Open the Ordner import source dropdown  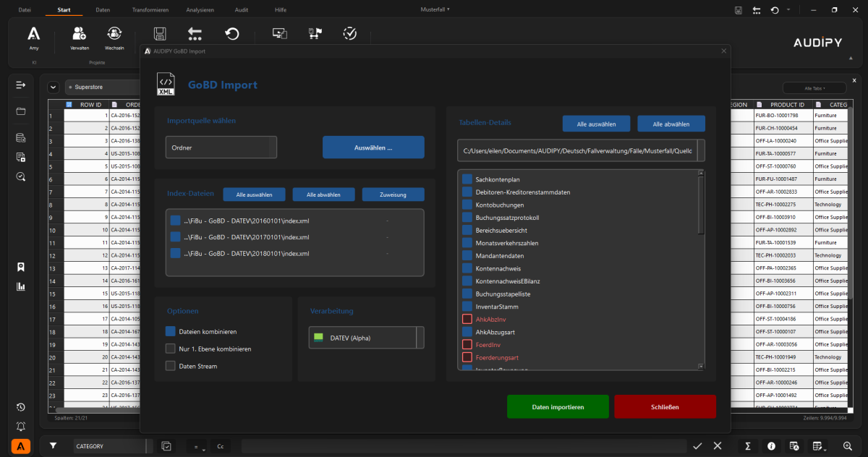point(221,148)
